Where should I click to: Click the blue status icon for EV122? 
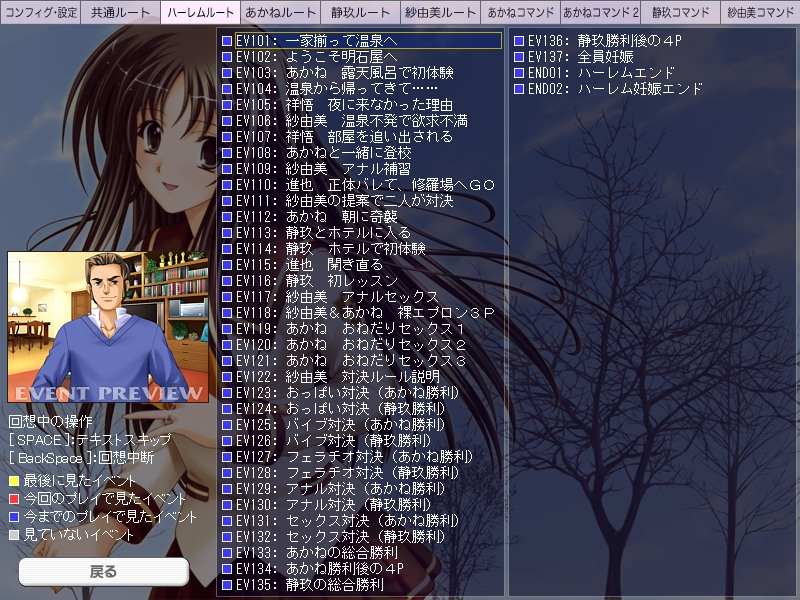click(227, 377)
